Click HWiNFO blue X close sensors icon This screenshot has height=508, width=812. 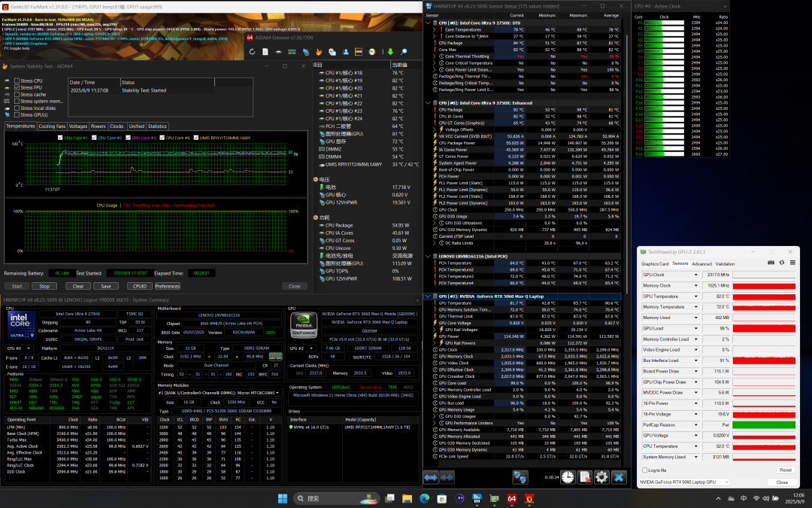pyautogui.click(x=619, y=477)
